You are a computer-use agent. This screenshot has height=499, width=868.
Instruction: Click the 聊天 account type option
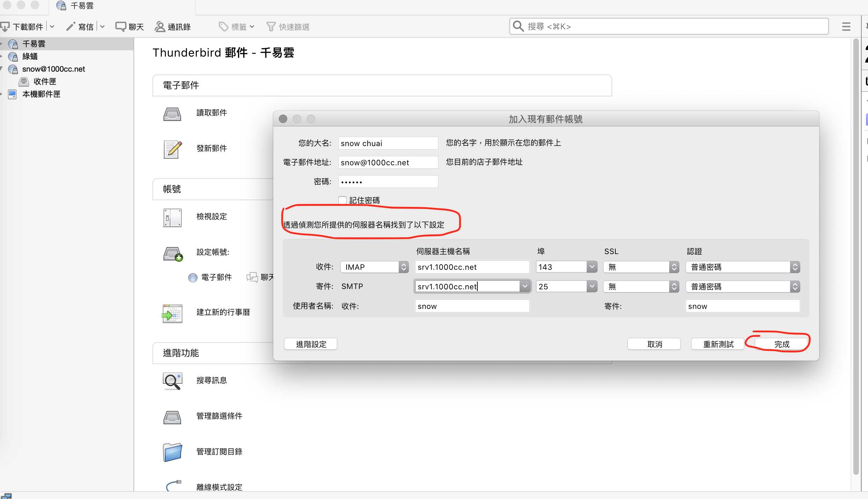[x=260, y=277]
